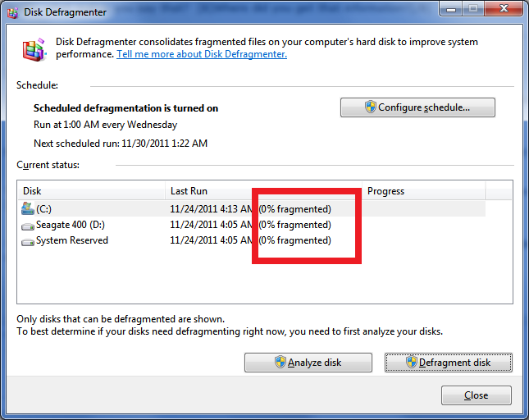Sort by the Disk column header

91,191
